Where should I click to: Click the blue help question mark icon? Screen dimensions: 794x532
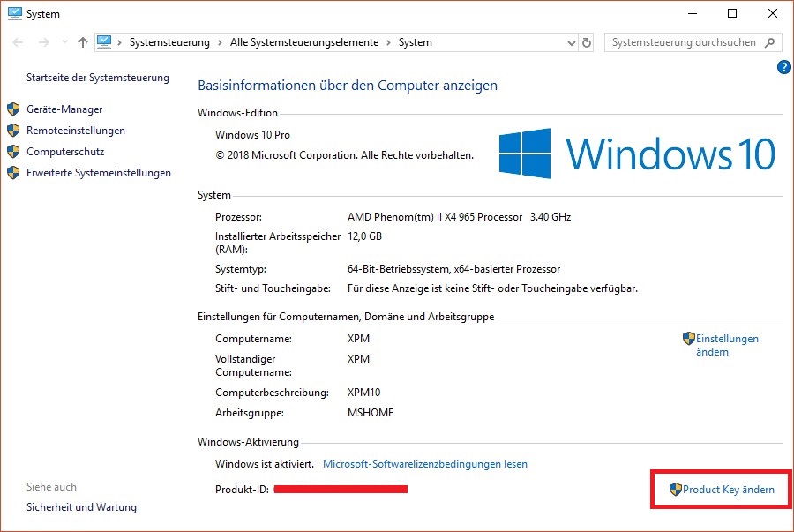coord(784,67)
